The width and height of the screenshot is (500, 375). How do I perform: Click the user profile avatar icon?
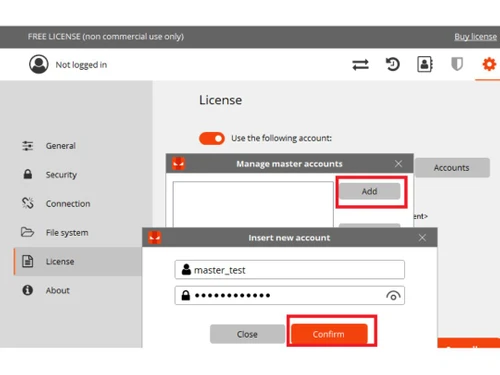click(x=39, y=64)
